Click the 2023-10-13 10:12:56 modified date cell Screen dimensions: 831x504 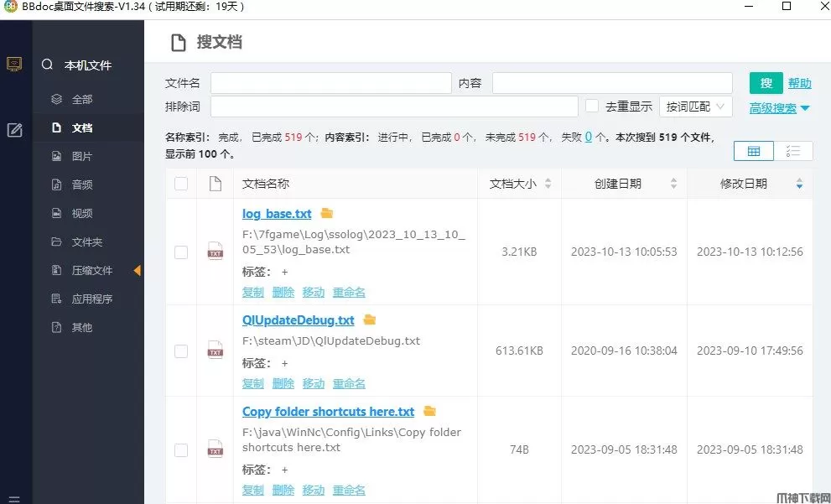pyautogui.click(x=750, y=252)
